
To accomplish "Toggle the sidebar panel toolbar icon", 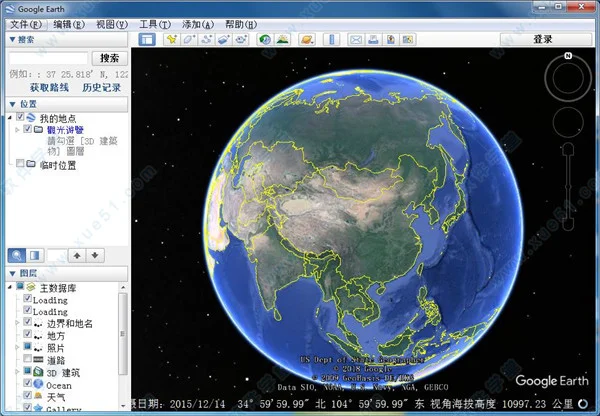I will tap(147, 39).
